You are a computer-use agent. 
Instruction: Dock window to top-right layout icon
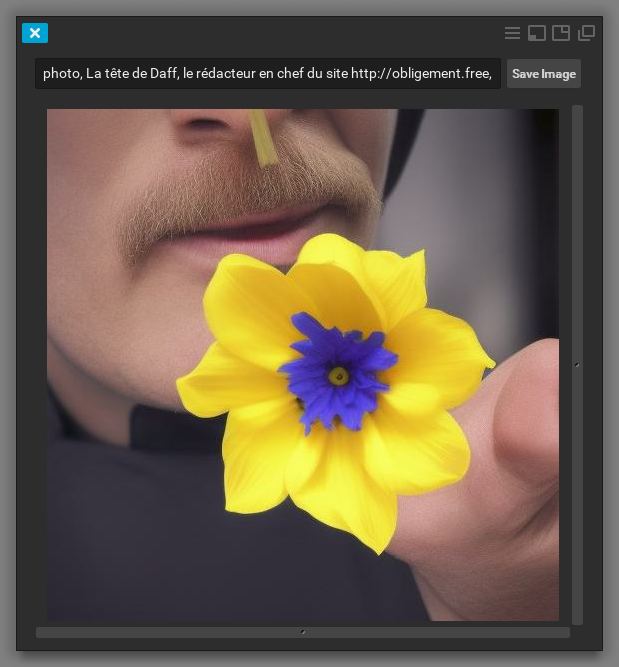pyautogui.click(x=561, y=33)
